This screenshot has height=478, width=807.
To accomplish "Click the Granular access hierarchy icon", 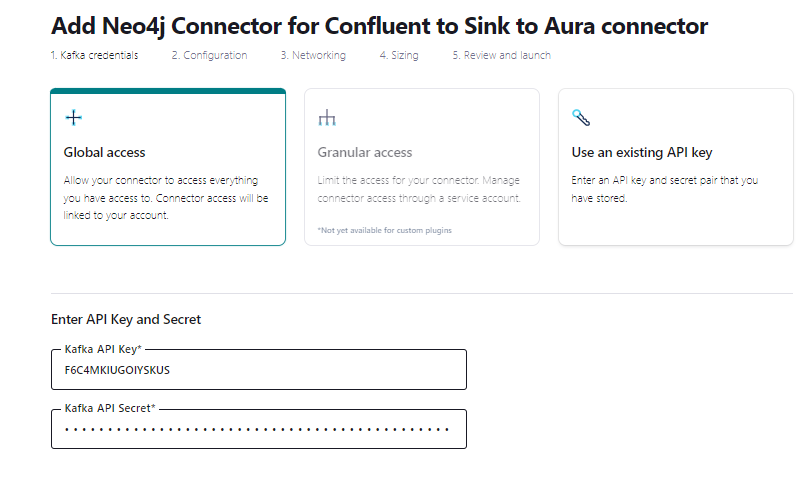I will [327, 119].
